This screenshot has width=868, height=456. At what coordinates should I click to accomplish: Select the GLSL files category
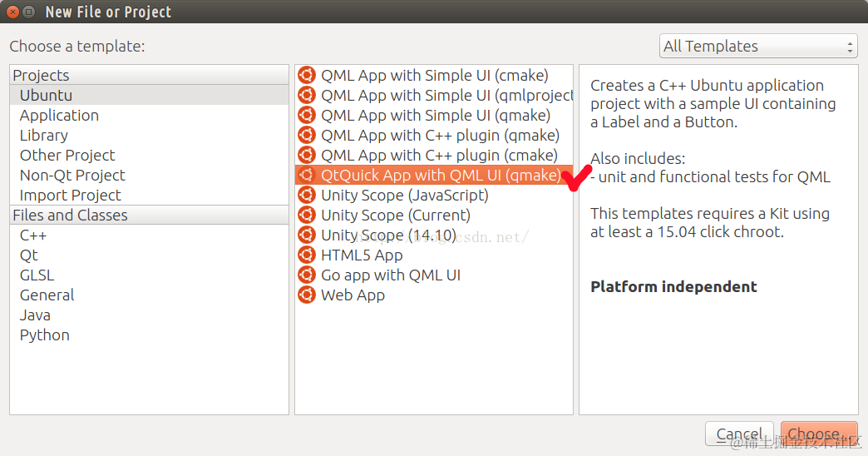[x=150, y=275]
